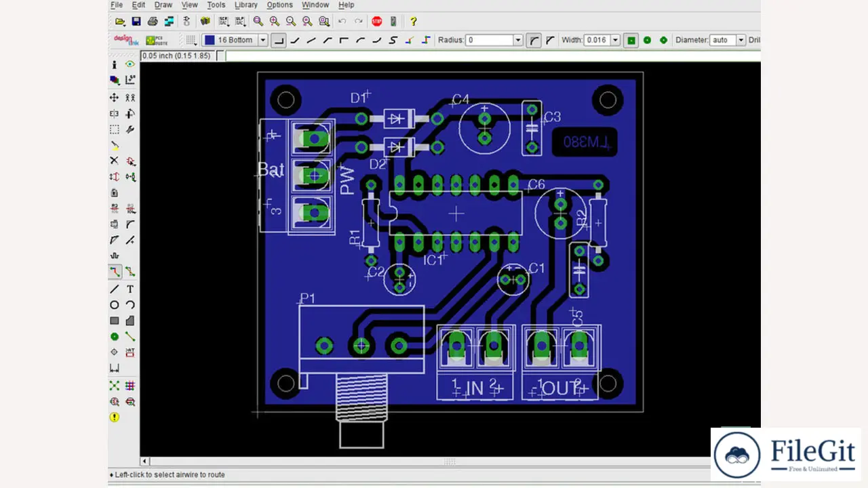The image size is (868, 488).
Task: Open the Tools menu
Action: pos(216,5)
